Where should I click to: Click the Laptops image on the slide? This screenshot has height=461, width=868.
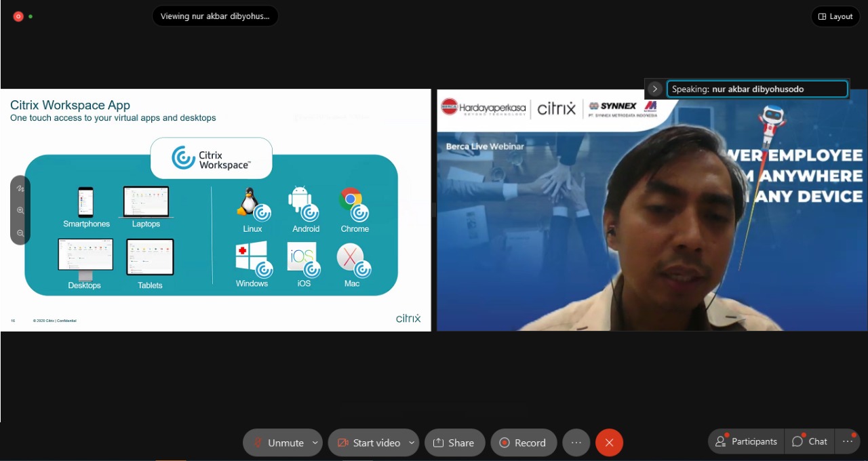point(146,202)
